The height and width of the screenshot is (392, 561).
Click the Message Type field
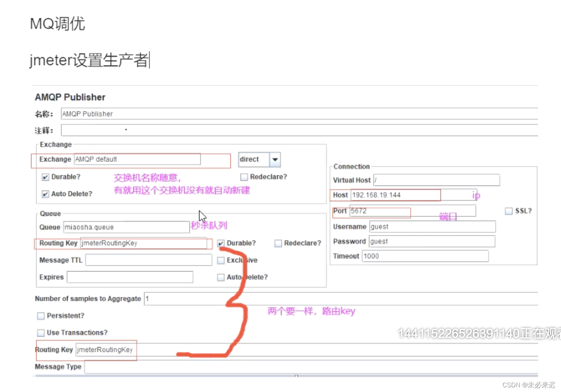311,367
